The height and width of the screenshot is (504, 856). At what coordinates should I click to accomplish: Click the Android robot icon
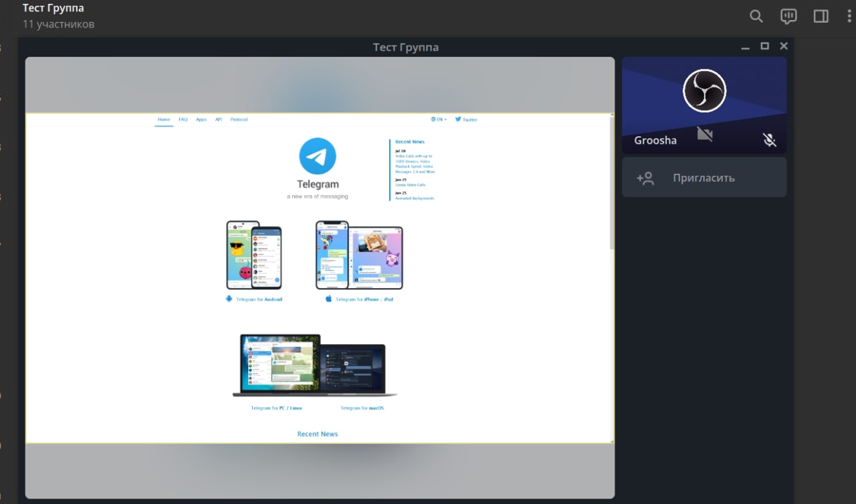click(229, 299)
